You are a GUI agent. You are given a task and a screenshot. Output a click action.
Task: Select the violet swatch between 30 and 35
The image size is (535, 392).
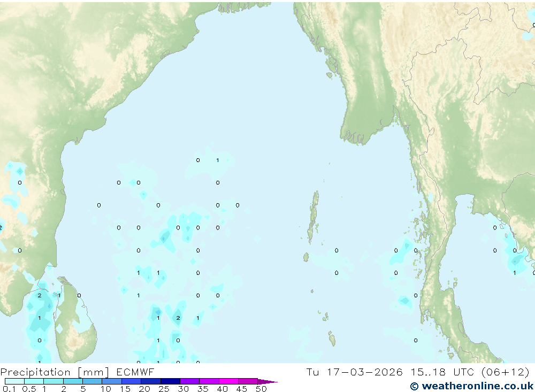tap(190, 381)
